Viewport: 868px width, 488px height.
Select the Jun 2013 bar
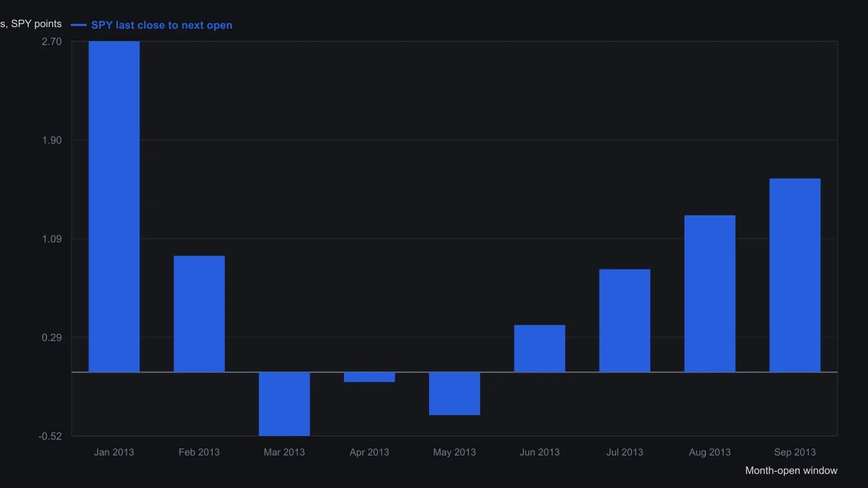(x=540, y=349)
